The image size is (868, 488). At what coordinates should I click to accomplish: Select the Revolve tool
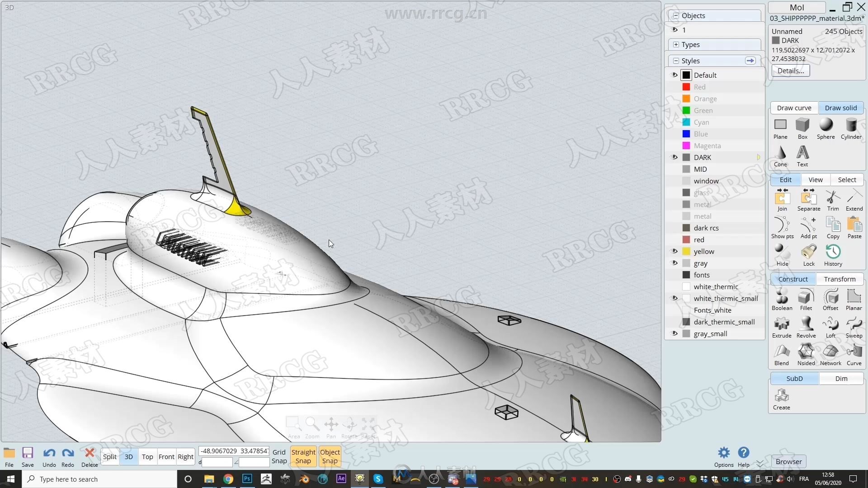pyautogui.click(x=806, y=327)
